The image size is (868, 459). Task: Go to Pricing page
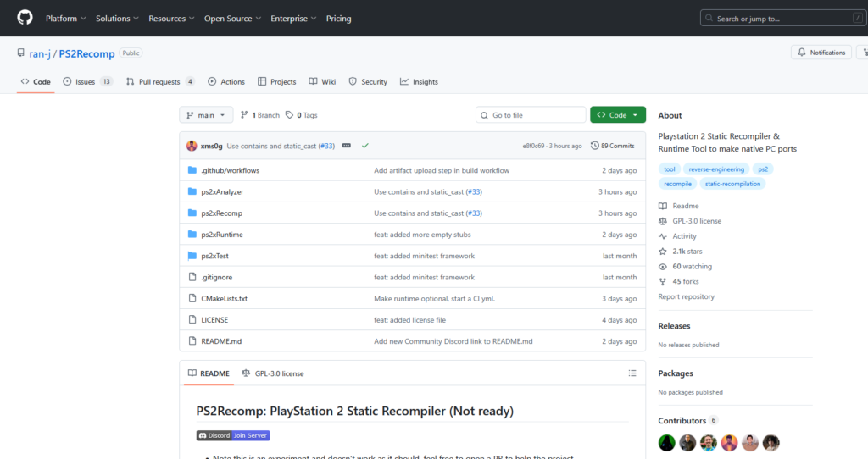pos(339,19)
